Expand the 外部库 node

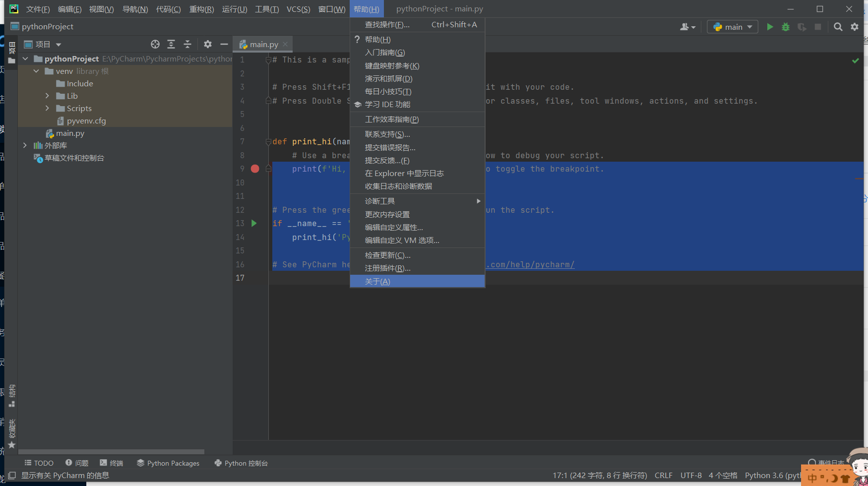click(25, 145)
